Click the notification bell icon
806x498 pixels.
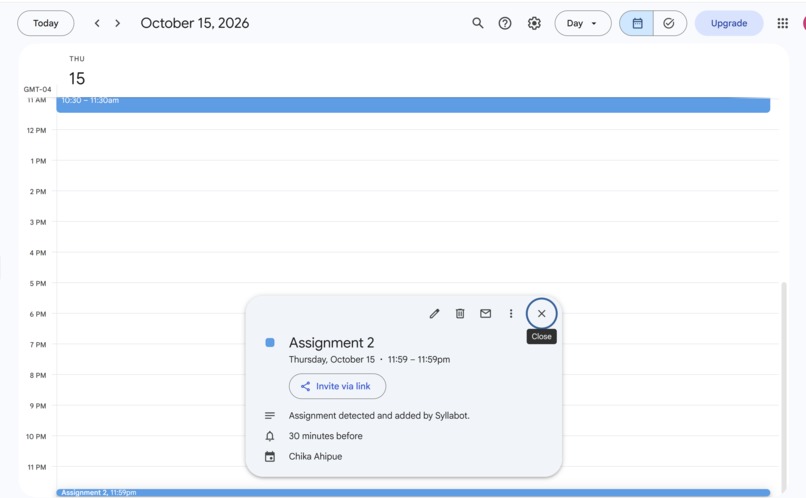pos(270,436)
